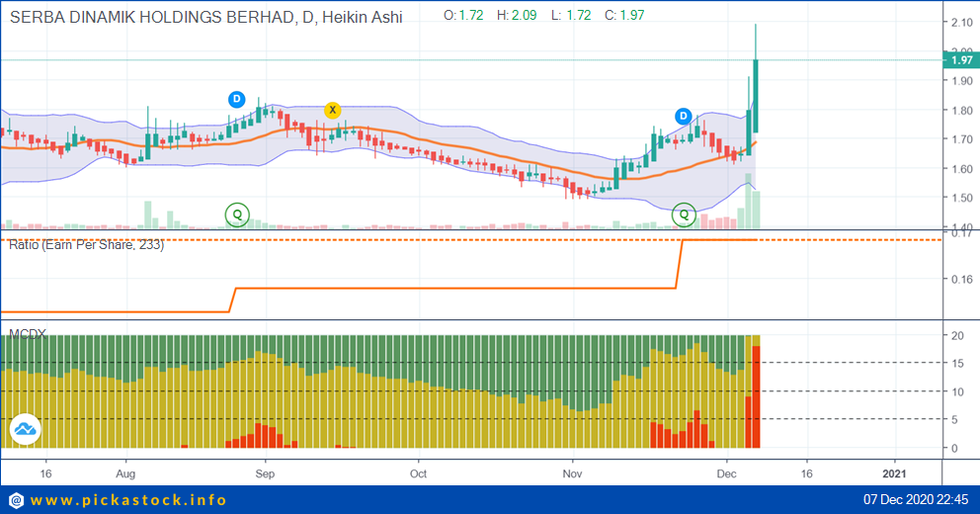Click the SERBA DINAMIK HOLDINGS BERHAD title

click(148, 17)
